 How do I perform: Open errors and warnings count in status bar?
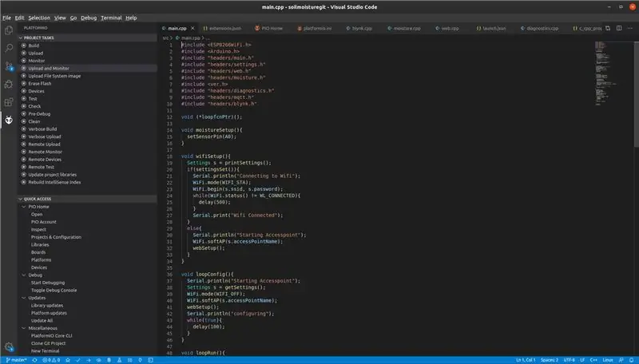(x=51, y=360)
